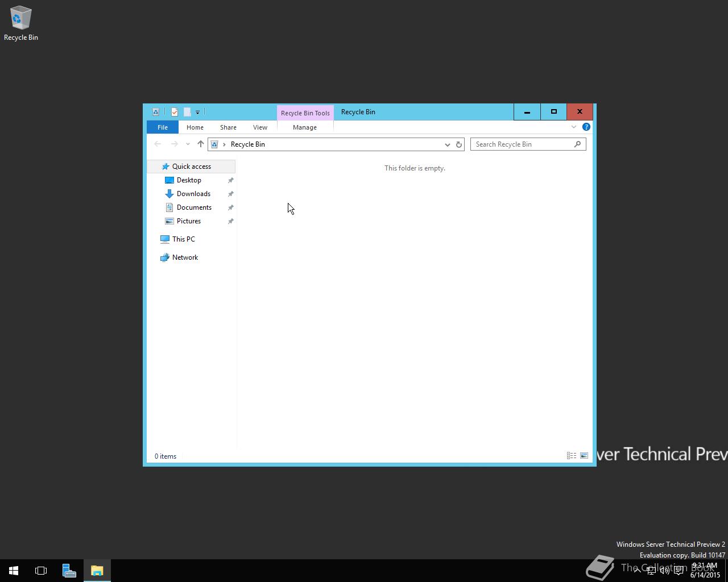Click the Back navigation arrow
Screen dimensions: 728x582
[158, 144]
